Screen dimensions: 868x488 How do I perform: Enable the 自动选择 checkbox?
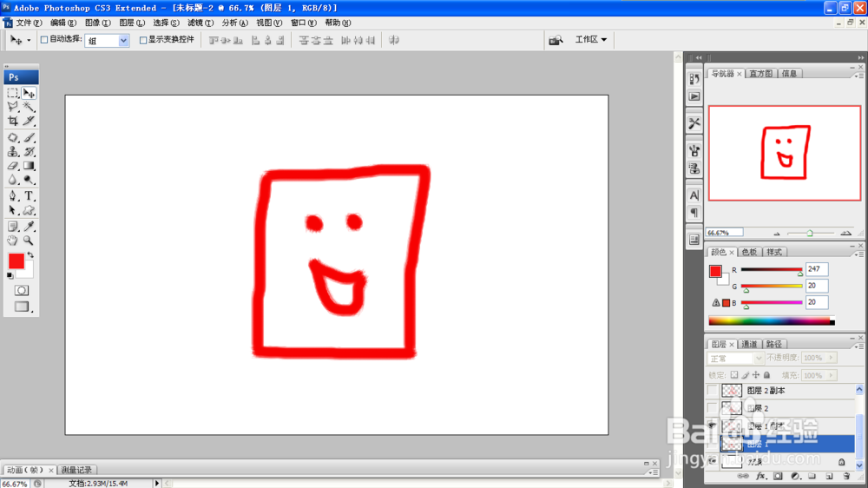[x=44, y=40]
